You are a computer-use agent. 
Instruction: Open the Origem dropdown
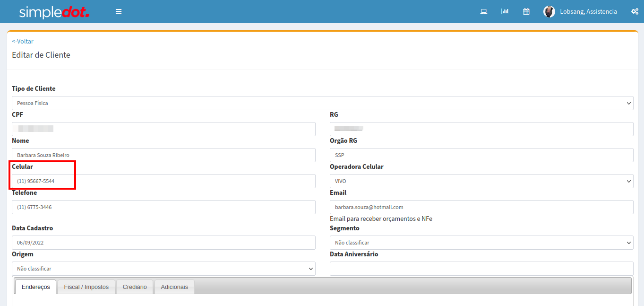163,269
